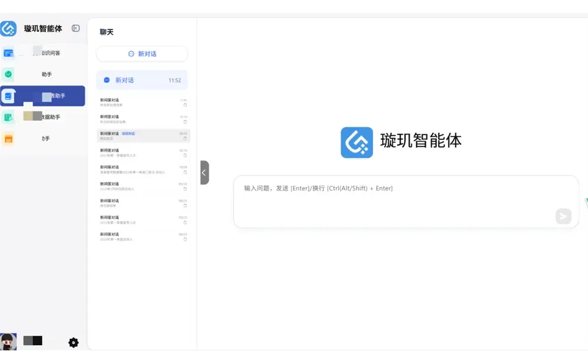
Task: Switch to the 聊天 section header
Action: tap(106, 32)
